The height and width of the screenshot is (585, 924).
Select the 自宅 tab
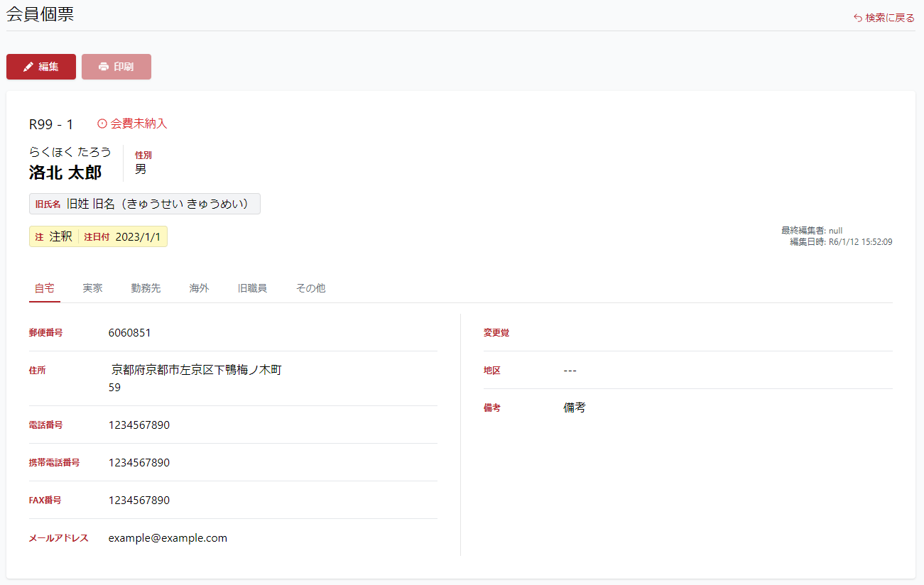(x=44, y=288)
